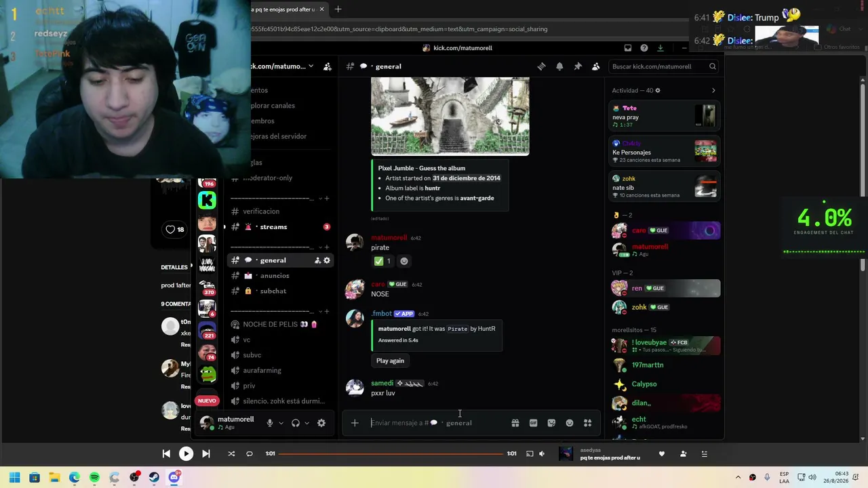Screen dimensions: 868x488
Task: Select the general channel in sidebar
Action: tap(281, 260)
